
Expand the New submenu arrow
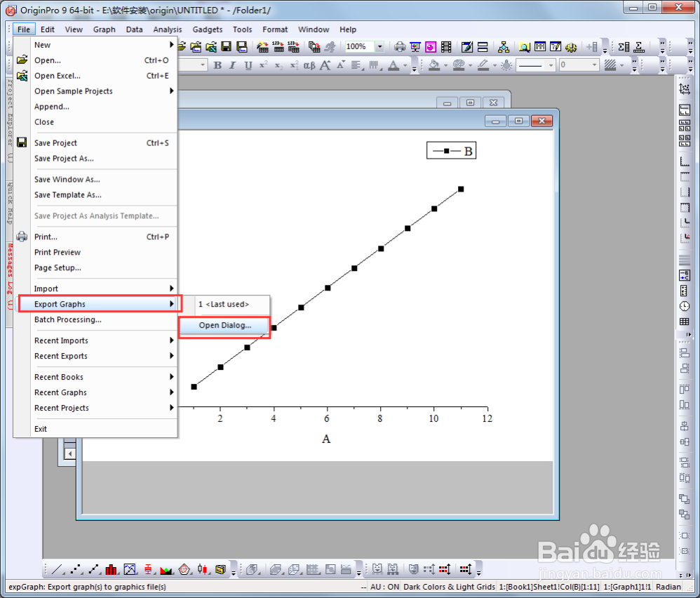[x=171, y=45]
